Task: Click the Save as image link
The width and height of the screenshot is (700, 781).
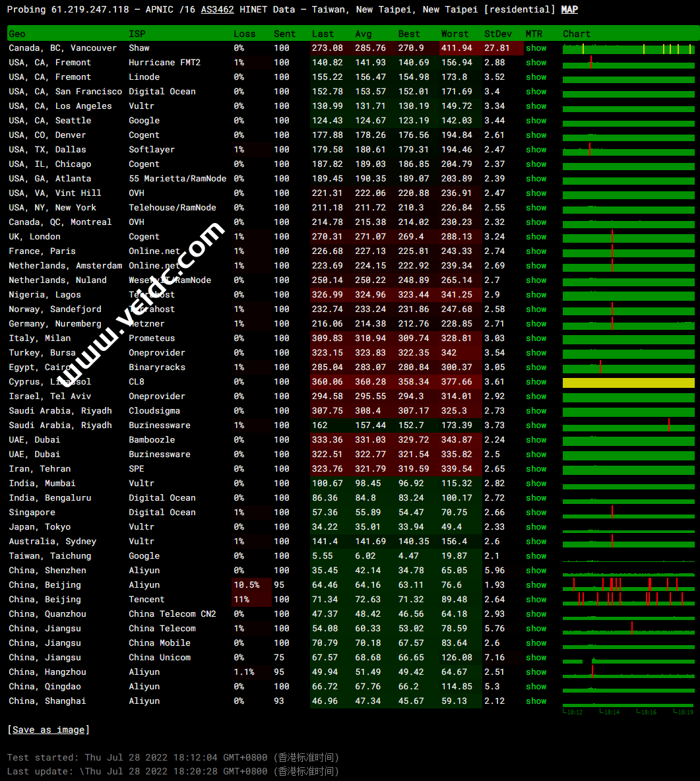Action: 49,730
